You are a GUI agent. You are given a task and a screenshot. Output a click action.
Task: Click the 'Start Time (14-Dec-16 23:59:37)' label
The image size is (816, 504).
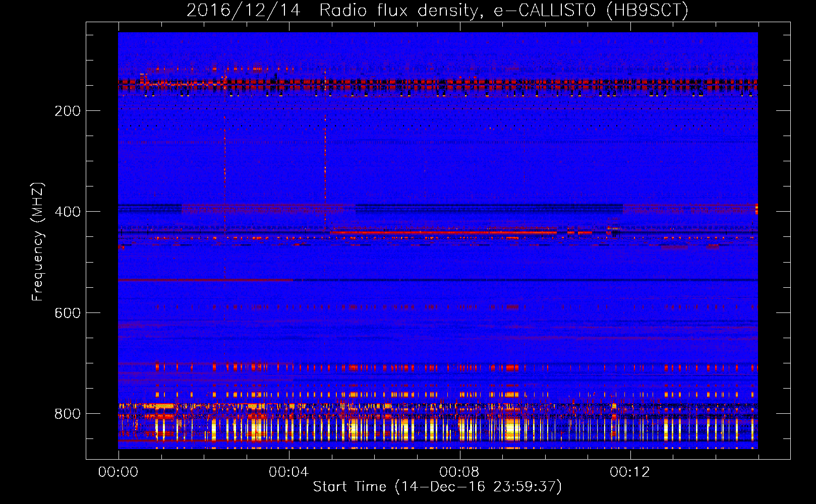coord(437,487)
